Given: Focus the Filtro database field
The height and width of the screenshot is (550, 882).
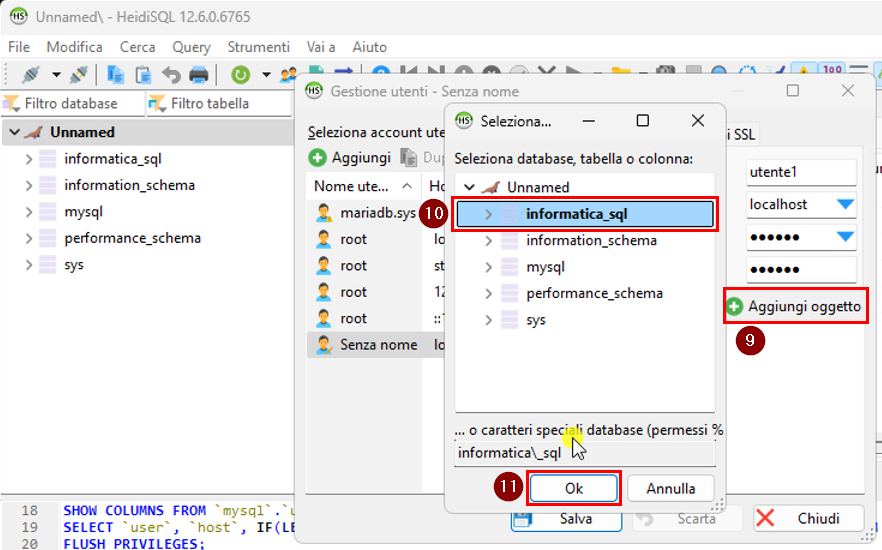Looking at the screenshot, I should (73, 103).
